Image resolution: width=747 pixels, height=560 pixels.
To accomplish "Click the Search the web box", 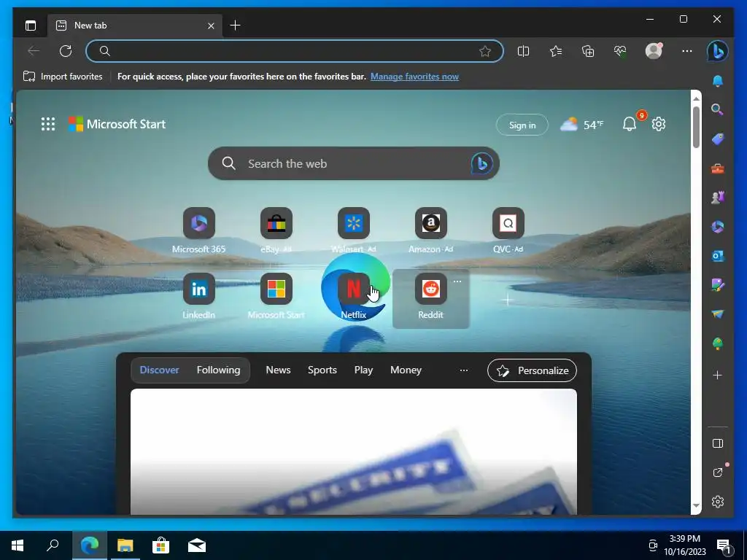I will (354, 163).
